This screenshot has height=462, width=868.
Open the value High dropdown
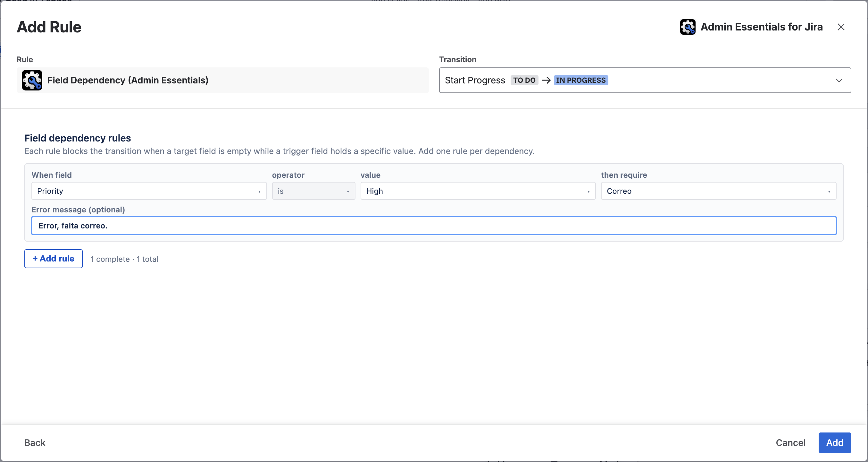coord(478,191)
